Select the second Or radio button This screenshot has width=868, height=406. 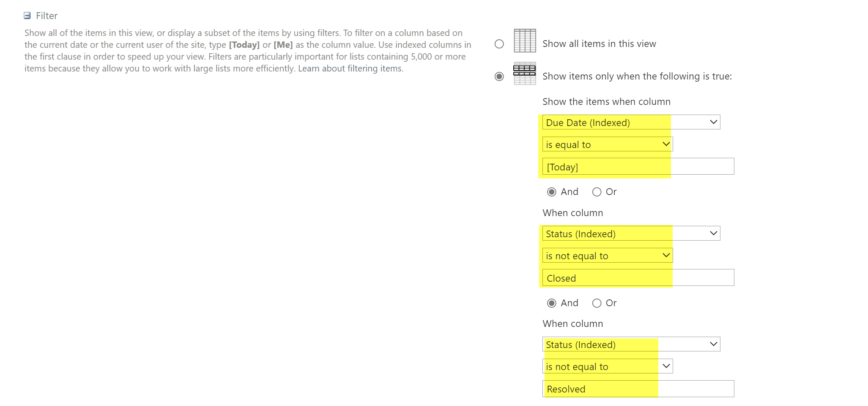[x=597, y=303]
